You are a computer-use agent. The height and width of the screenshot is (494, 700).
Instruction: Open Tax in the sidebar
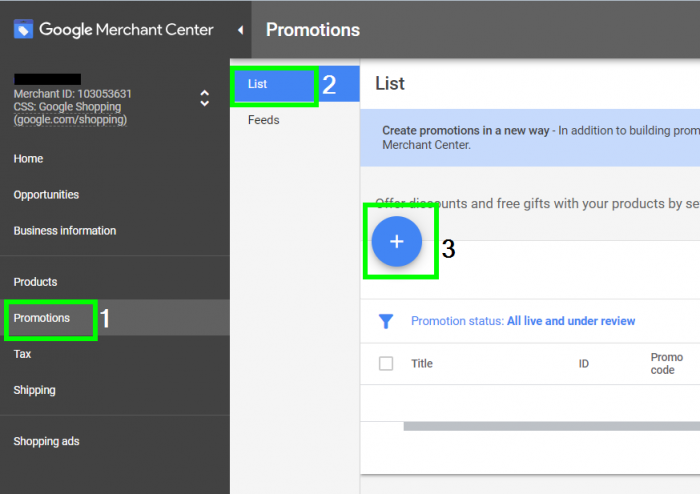22,354
